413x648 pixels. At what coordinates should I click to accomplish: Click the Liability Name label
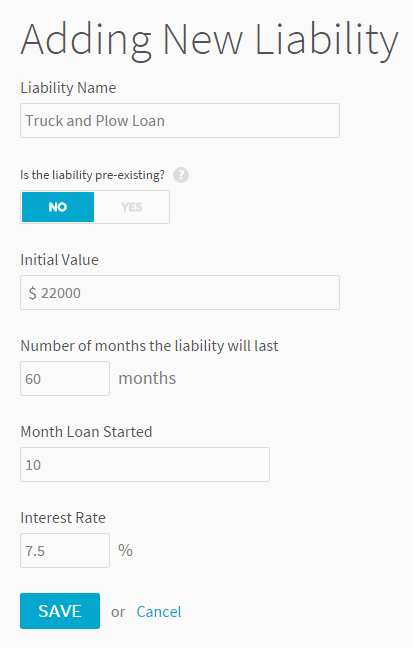pos(68,88)
